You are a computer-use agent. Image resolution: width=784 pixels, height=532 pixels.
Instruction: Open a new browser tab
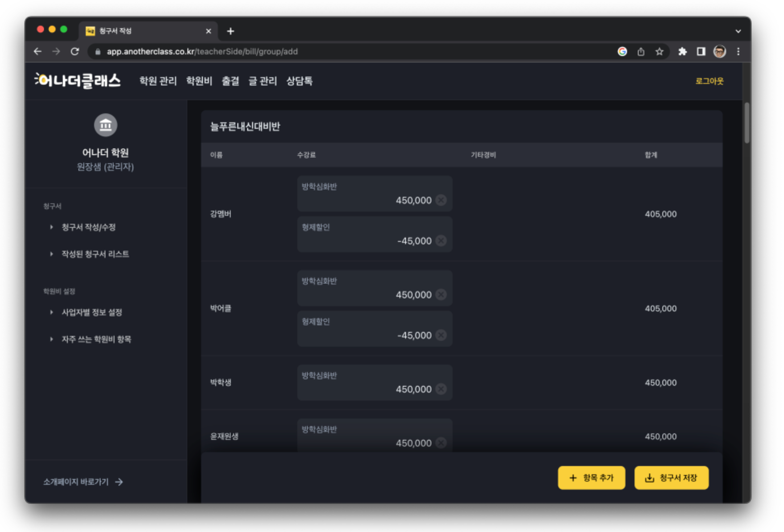pos(230,31)
